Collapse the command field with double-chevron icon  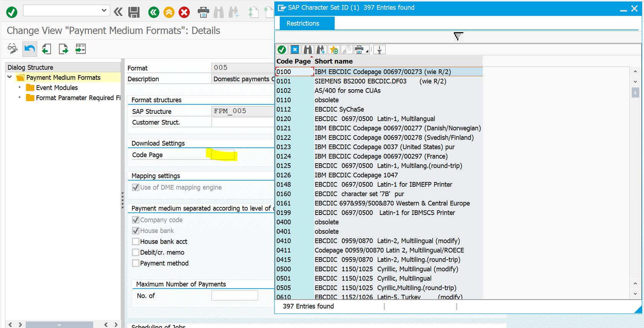(118, 12)
